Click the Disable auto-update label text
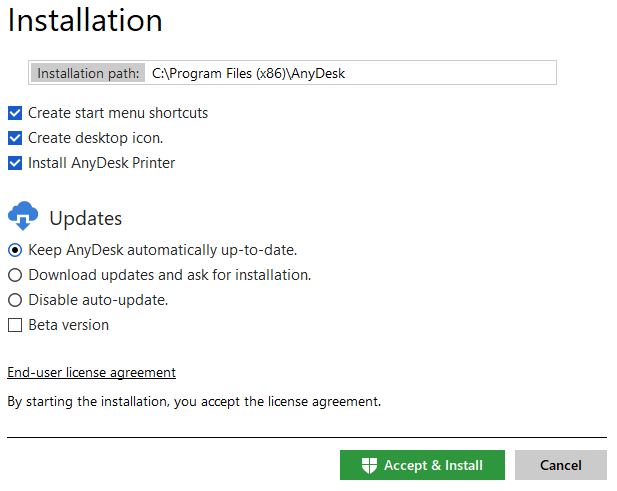This screenshot has height=491, width=617. pyautogui.click(x=98, y=300)
